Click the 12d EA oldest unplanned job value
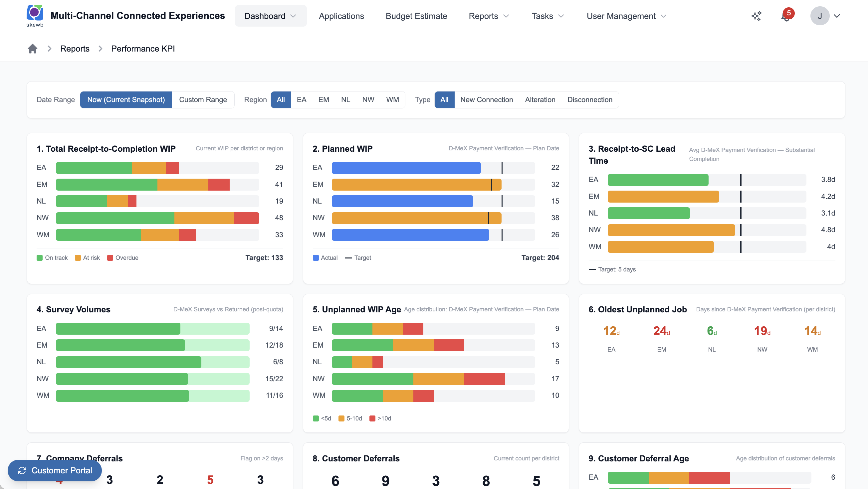The height and width of the screenshot is (489, 868). tap(611, 331)
